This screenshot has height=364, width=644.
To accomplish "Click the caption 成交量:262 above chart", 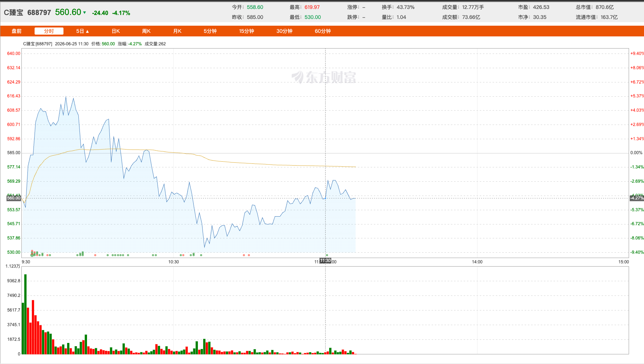I will 155,44.
